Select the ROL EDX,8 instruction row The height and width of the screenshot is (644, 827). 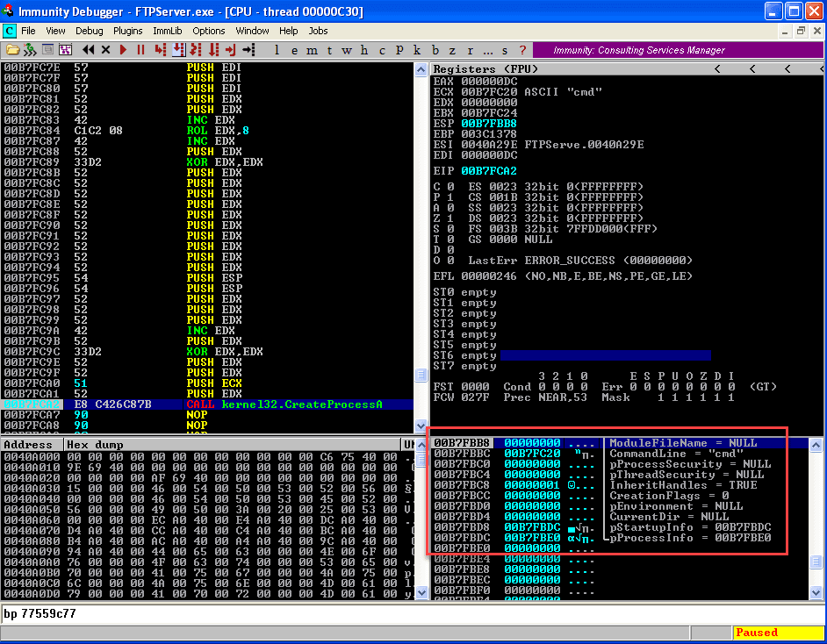(x=208, y=130)
